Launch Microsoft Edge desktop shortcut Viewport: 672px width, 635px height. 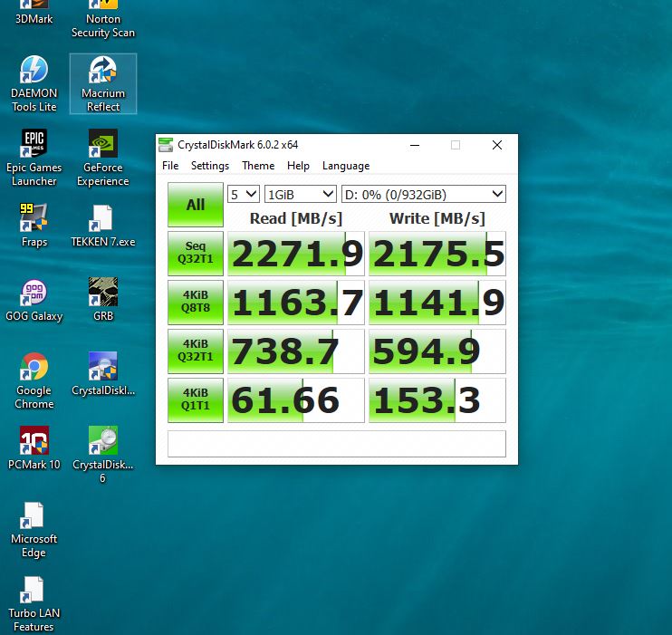click(x=34, y=531)
